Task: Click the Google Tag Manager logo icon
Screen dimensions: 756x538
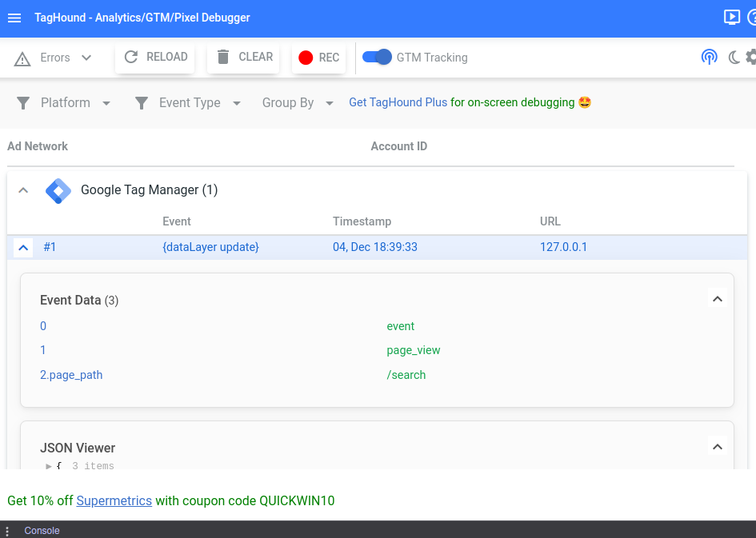Action: point(58,191)
